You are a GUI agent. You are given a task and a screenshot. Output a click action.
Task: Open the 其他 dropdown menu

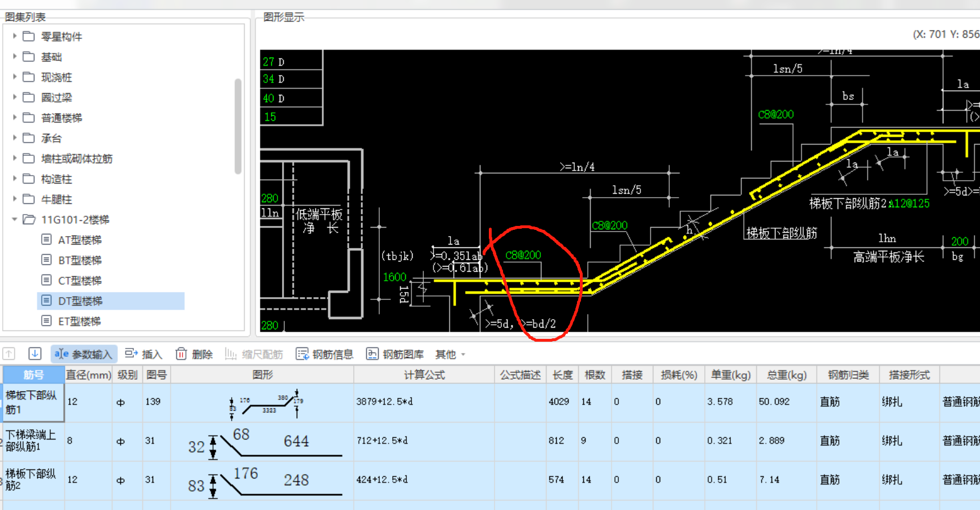click(x=450, y=354)
